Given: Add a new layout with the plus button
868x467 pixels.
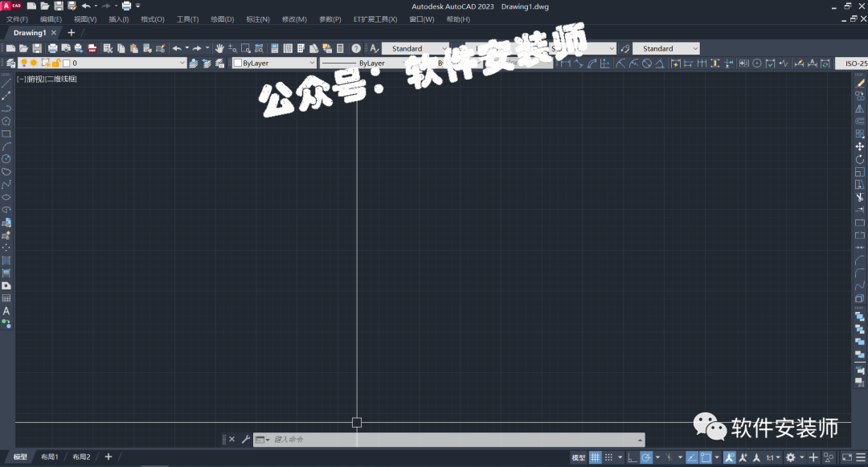Looking at the screenshot, I should point(108,457).
